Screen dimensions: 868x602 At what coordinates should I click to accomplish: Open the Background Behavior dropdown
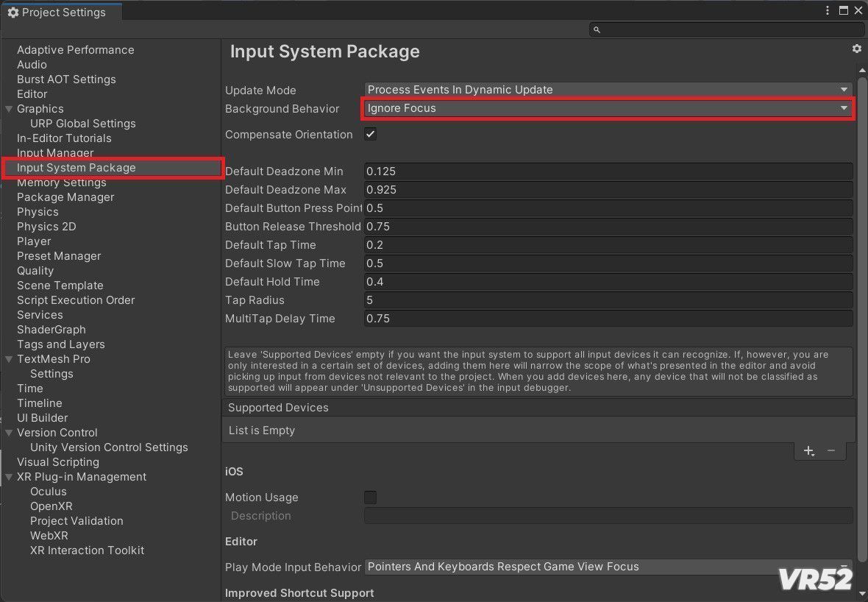608,108
